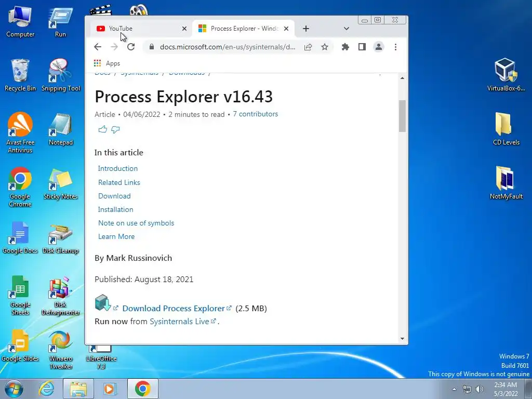Open the VirtualBox installer icon
Viewport: 532px width, 399px height.
506,75
